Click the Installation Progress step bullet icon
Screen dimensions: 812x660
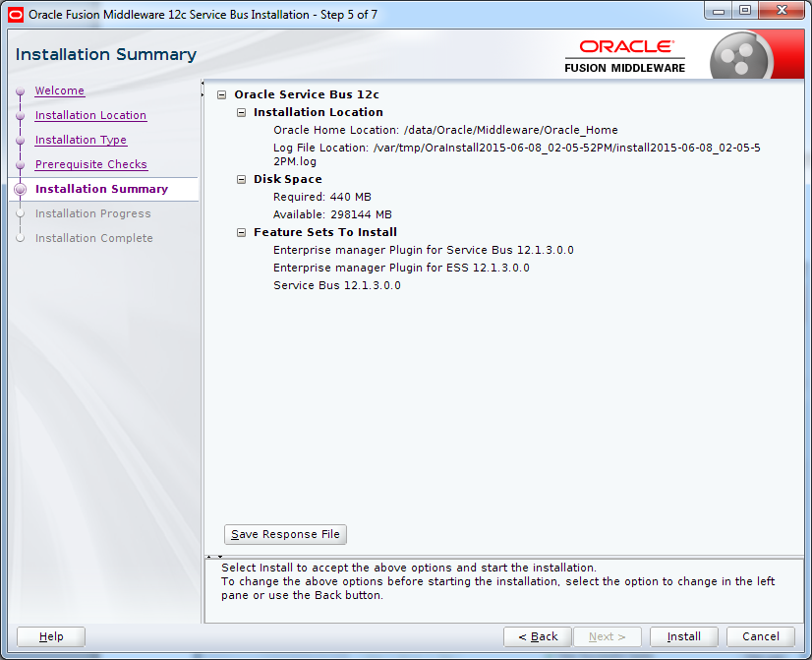pyautogui.click(x=21, y=214)
